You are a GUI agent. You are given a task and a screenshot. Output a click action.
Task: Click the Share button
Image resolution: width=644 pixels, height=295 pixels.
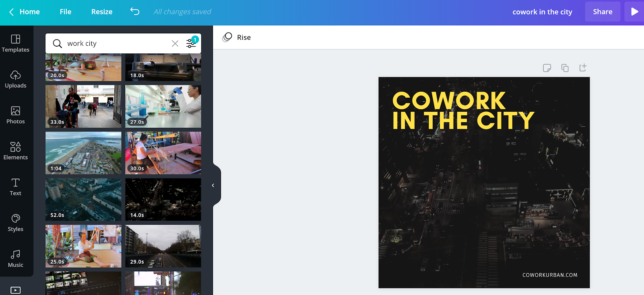pos(603,12)
